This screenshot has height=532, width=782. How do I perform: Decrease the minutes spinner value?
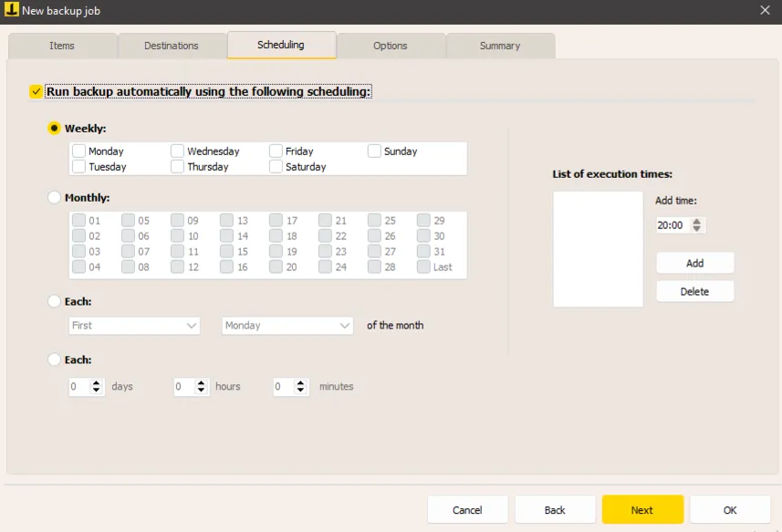pyautogui.click(x=300, y=391)
